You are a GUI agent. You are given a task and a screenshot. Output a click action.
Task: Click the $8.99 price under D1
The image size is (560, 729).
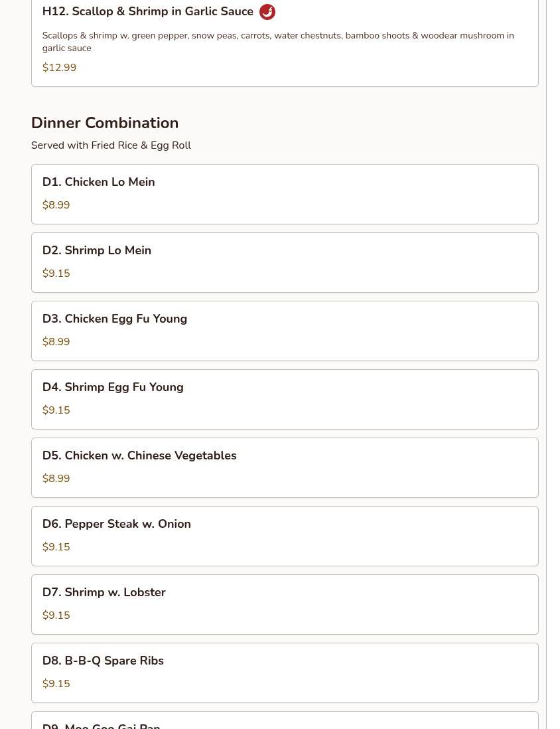click(56, 205)
